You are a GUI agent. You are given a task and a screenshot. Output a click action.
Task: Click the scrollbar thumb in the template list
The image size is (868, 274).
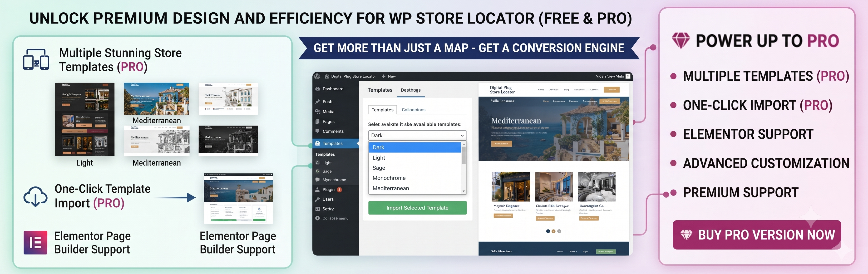pyautogui.click(x=464, y=155)
